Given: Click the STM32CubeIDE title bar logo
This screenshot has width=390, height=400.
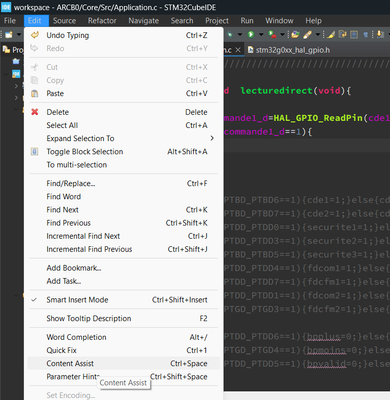Looking at the screenshot, I should (x=6, y=7).
